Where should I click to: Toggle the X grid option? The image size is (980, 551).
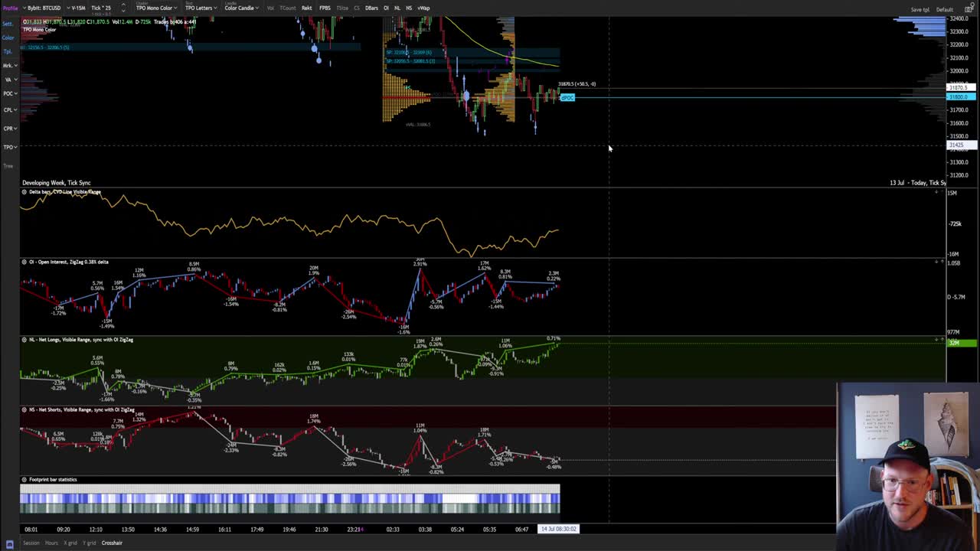pyautogui.click(x=70, y=543)
